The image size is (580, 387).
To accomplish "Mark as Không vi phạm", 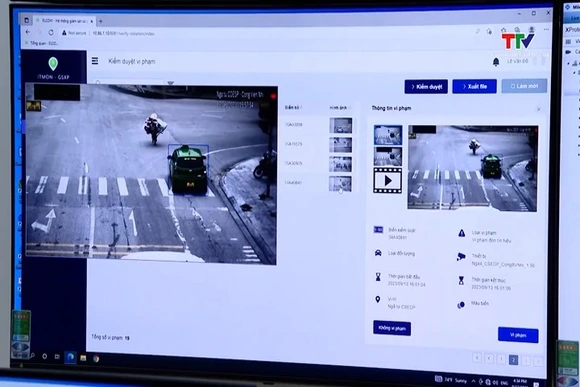I will (392, 328).
